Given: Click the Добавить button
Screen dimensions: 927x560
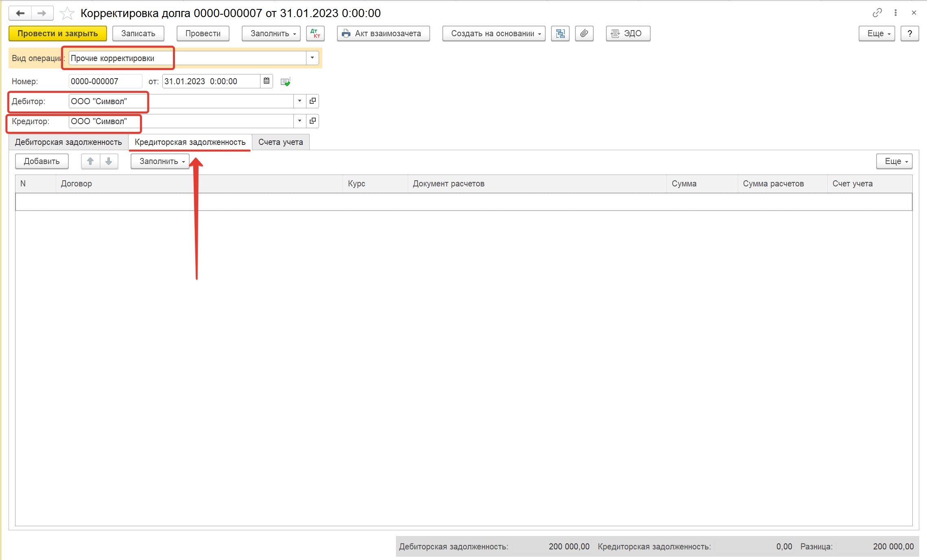Looking at the screenshot, I should click(x=42, y=161).
